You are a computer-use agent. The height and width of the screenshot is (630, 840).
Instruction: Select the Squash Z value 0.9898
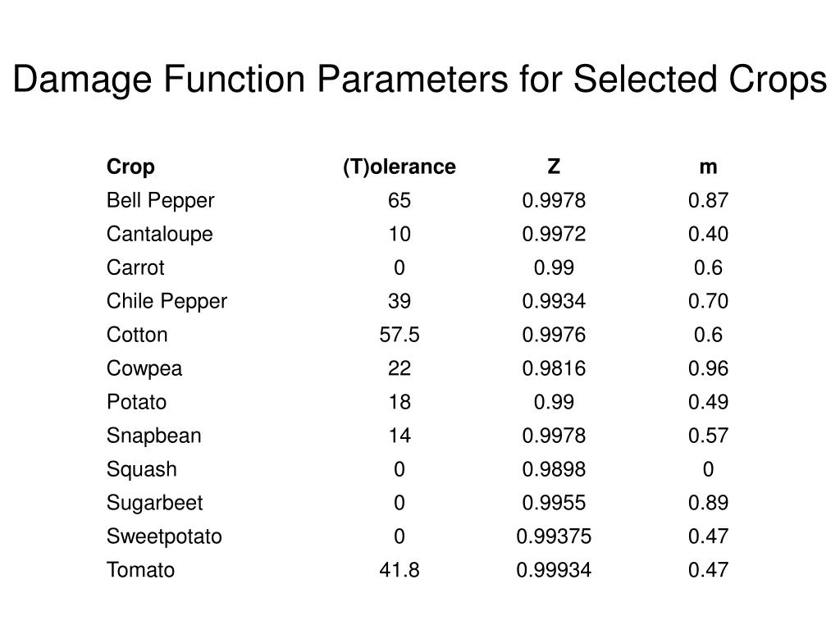pos(554,469)
